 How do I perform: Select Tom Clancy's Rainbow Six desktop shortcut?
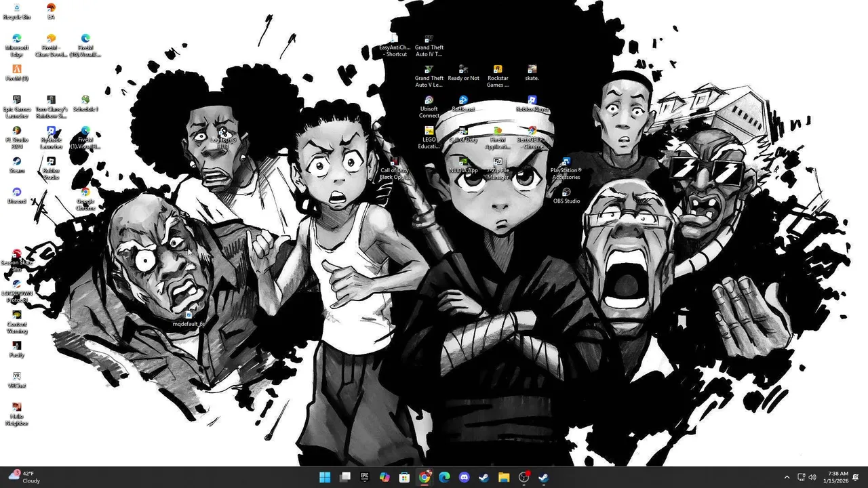(51, 106)
